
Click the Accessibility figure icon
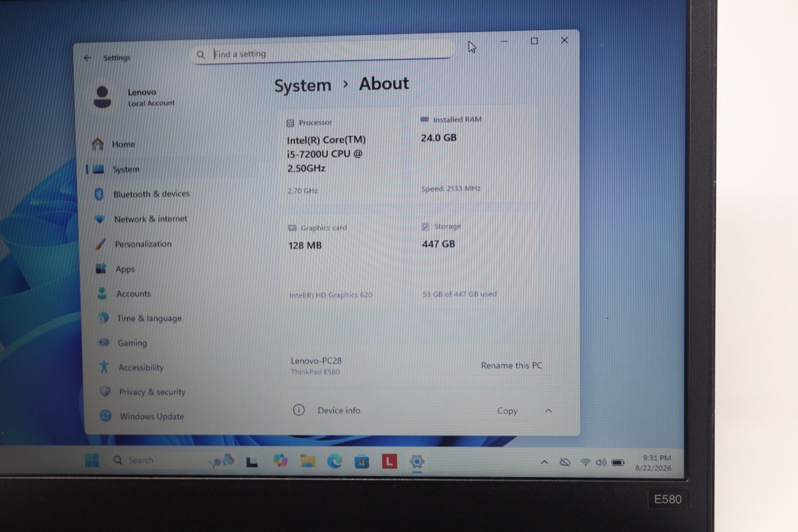pyautogui.click(x=104, y=367)
